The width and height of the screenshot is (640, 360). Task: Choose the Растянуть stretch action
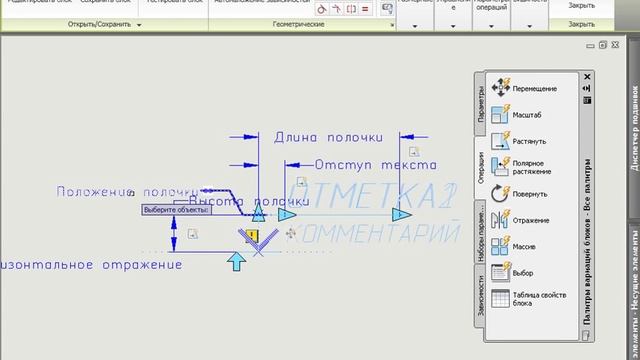518,141
